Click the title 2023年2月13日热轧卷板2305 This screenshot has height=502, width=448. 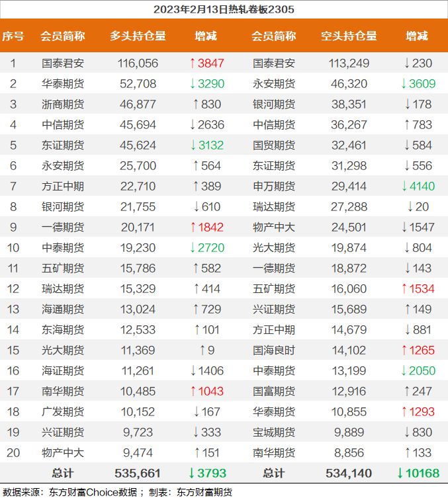point(224,9)
